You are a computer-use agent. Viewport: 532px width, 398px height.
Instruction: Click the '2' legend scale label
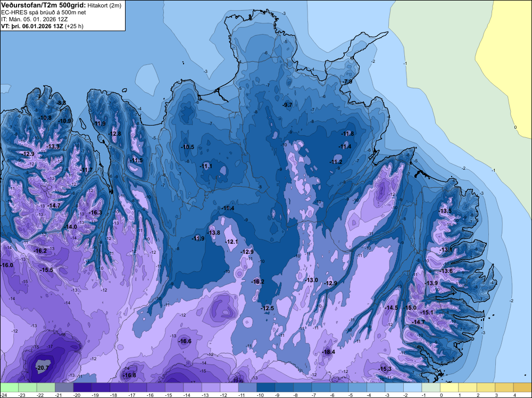click(x=478, y=395)
